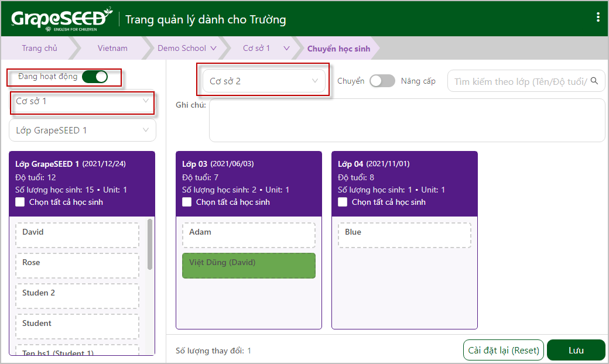The height and width of the screenshot is (364, 609).
Task: Click the Số lượng thay đổi: 1 counter
Action: pos(213,351)
